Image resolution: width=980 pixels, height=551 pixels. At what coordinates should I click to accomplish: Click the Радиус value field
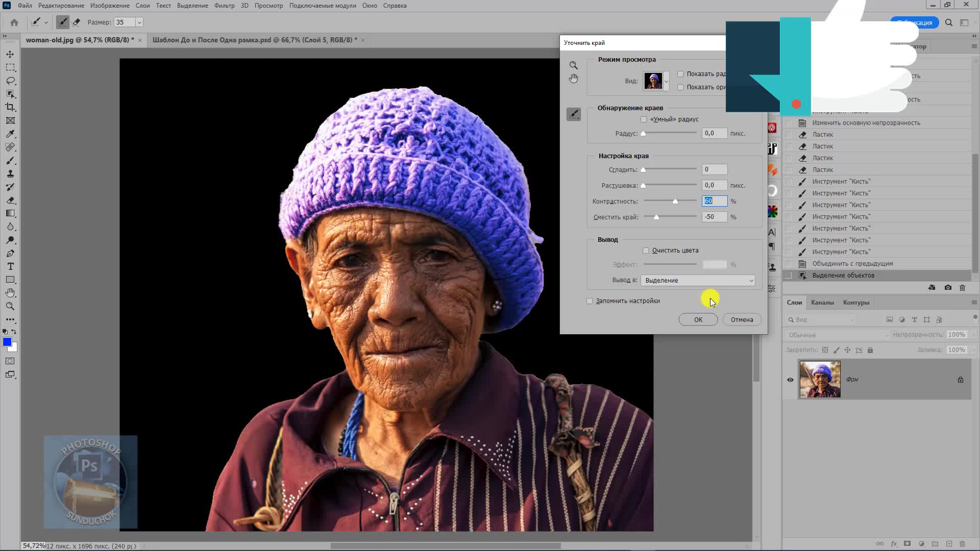point(715,133)
